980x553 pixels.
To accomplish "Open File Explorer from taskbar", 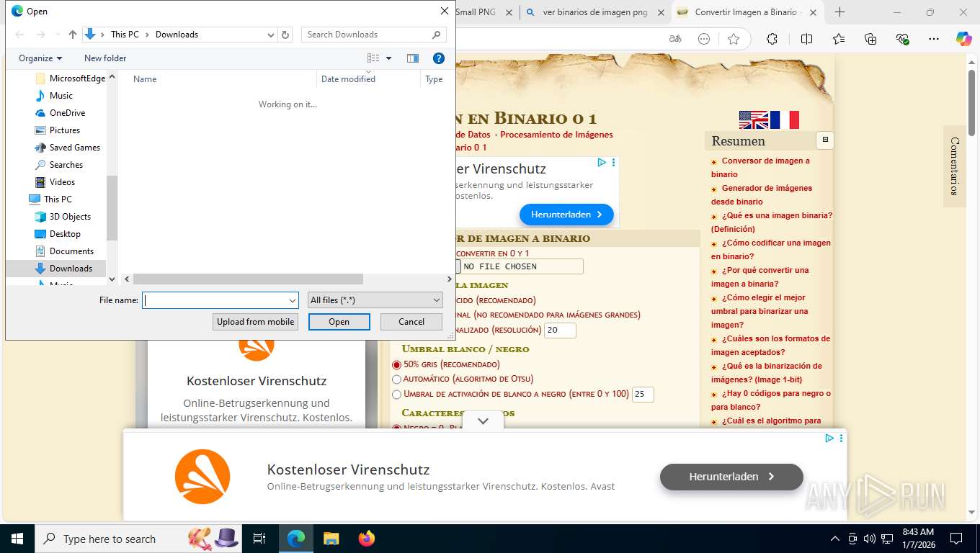I will point(331,539).
